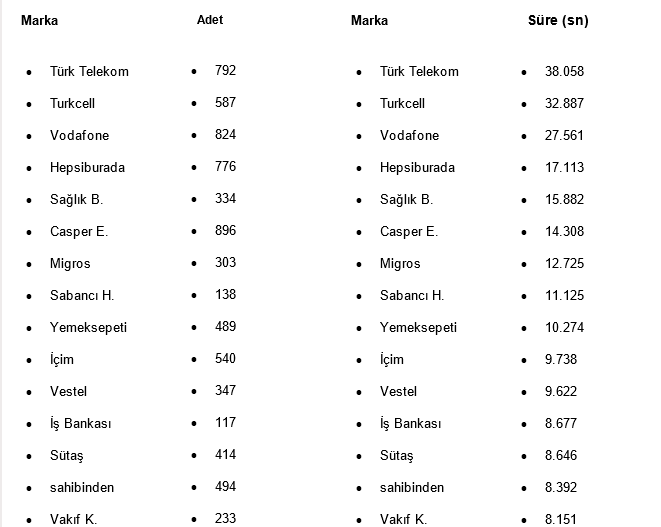This screenshot has height=527, width=661.
Task: Select İş Bankası in the right list
Action: point(410,424)
